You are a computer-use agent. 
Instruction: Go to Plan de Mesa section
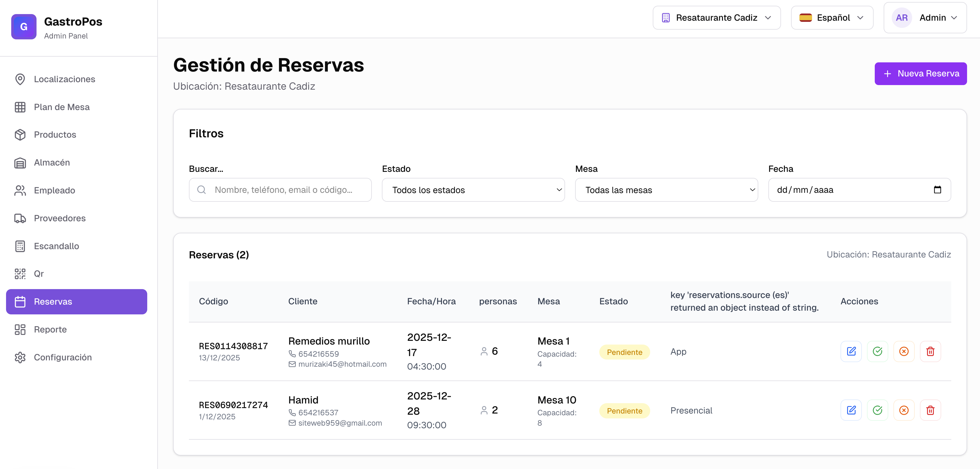click(62, 107)
